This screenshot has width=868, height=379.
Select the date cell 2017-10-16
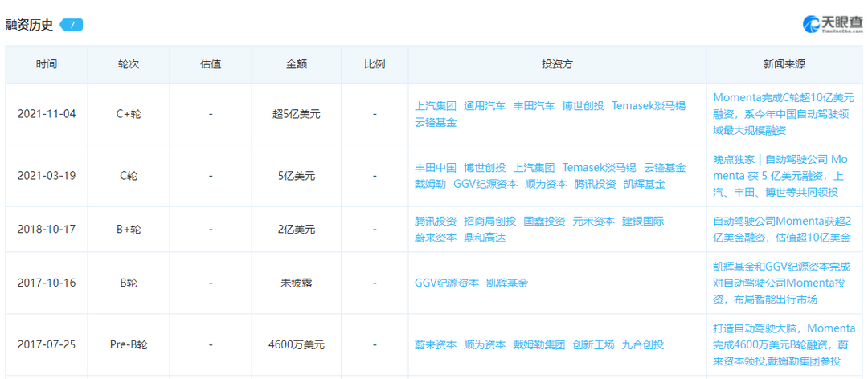[x=47, y=283]
